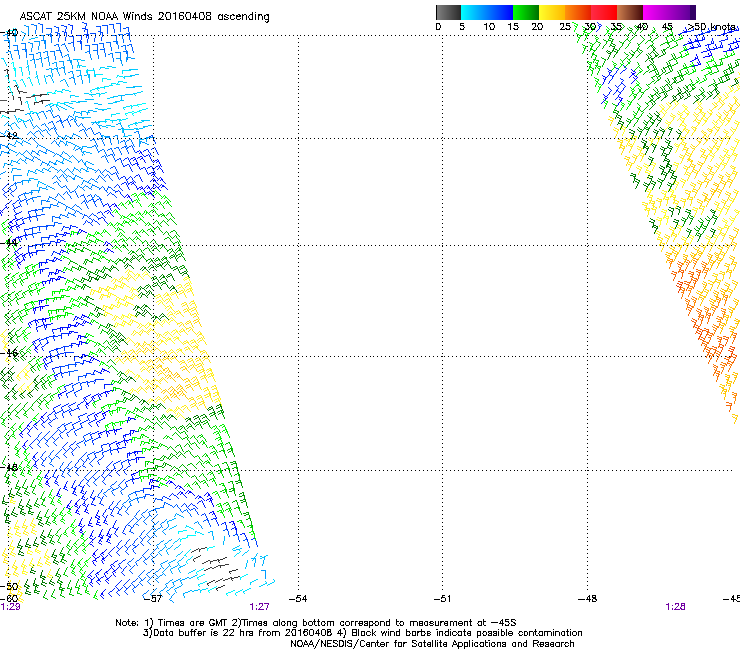This screenshot has width=740, height=650.
Task: Click the legend tick label '10'
Action: (489, 27)
